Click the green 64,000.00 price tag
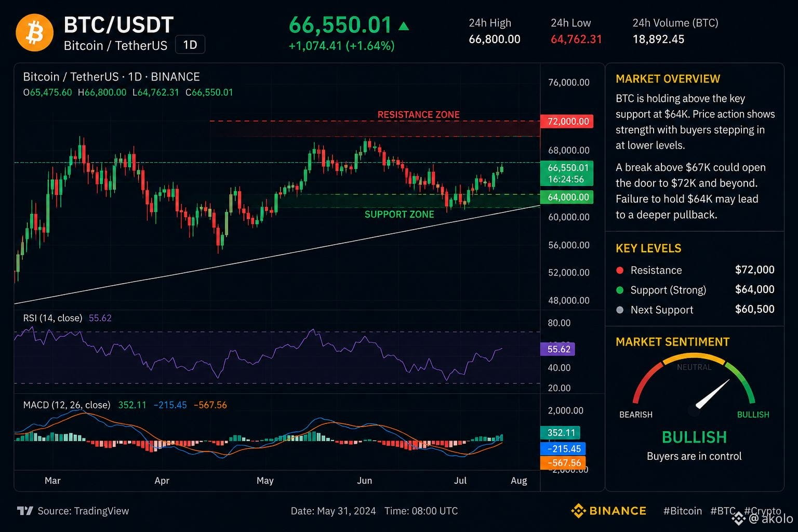This screenshot has height=532, width=798. 566,197
